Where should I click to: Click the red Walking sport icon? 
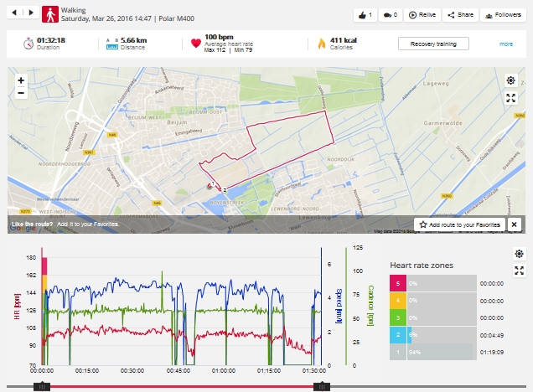point(51,13)
